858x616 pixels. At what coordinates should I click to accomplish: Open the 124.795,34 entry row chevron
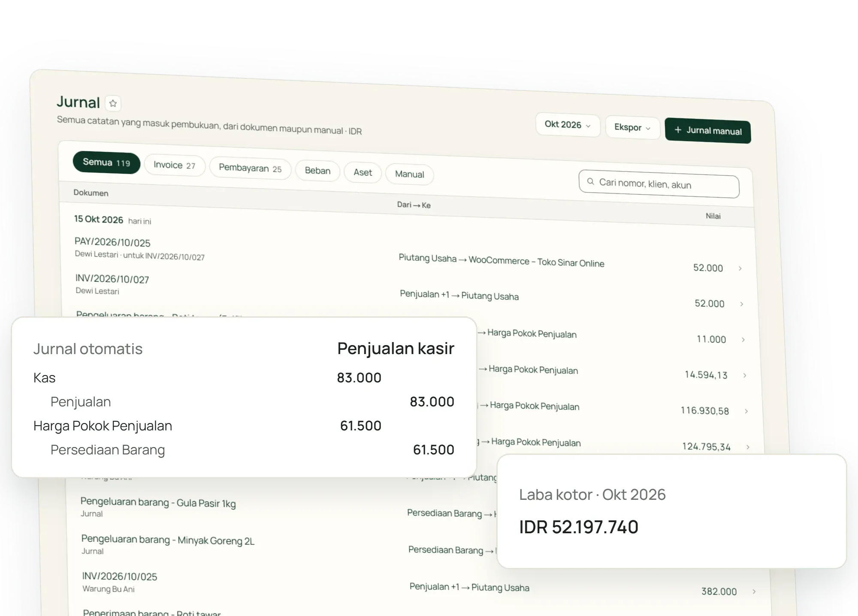(x=748, y=447)
